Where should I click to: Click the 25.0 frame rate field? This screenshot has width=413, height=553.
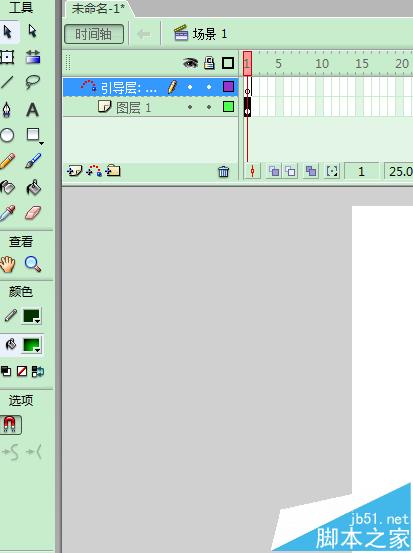[399, 171]
